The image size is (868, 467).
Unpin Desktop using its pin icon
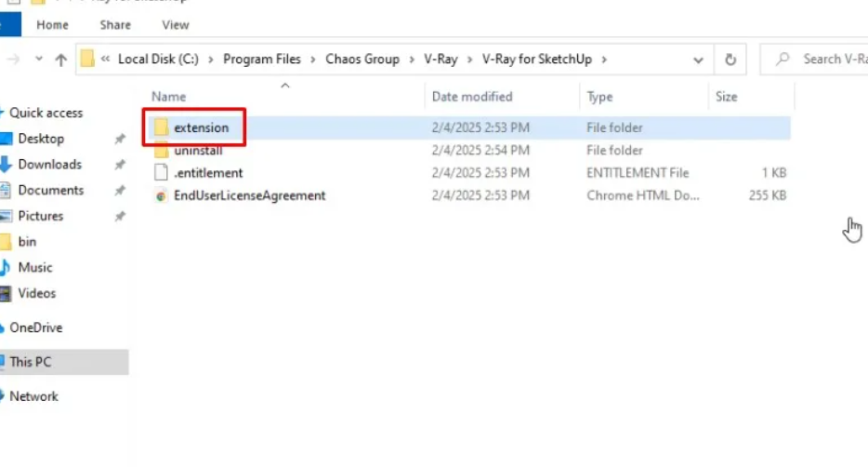[x=119, y=140]
